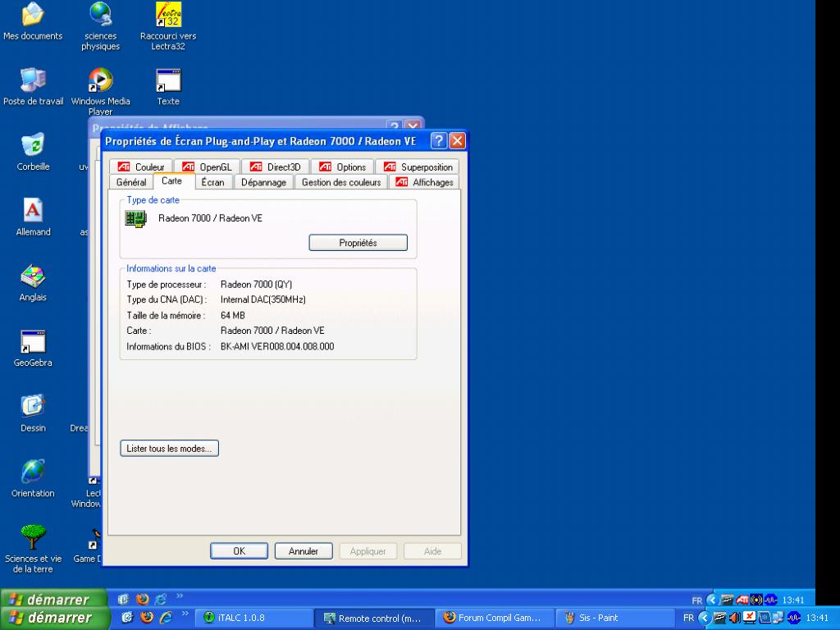Expand hidden tray icons in the local taskbar
Image resolution: width=840 pixels, height=630 pixels.
click(705, 619)
